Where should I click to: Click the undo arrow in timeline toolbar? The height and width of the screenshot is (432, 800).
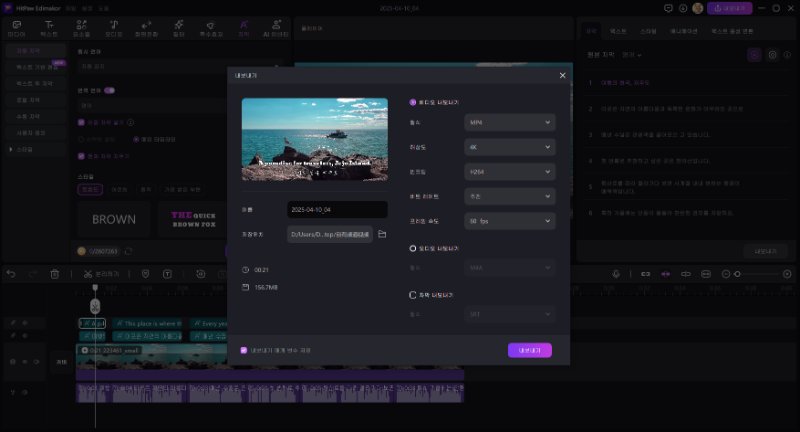[11, 274]
